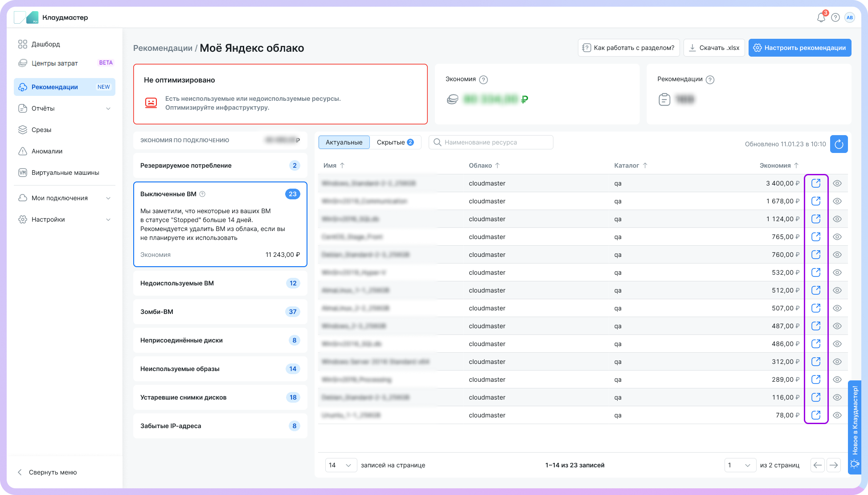Select Зомби-ВМ recommendation category
The width and height of the screenshot is (868, 495).
[220, 312]
